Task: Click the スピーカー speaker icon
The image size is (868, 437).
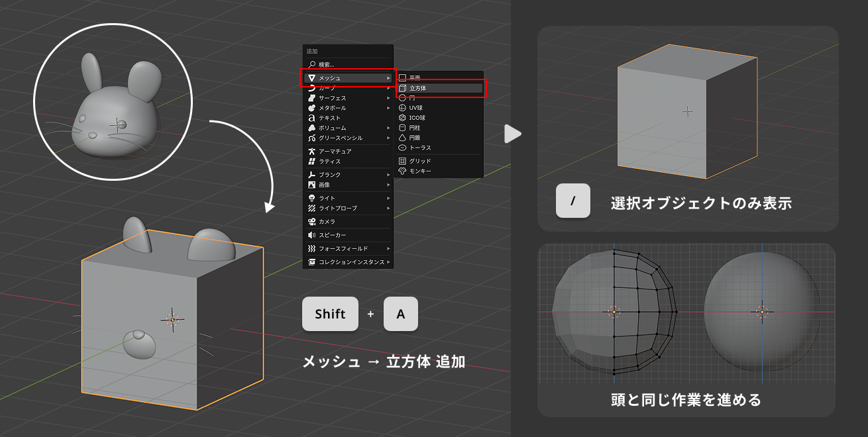Action: [x=312, y=235]
